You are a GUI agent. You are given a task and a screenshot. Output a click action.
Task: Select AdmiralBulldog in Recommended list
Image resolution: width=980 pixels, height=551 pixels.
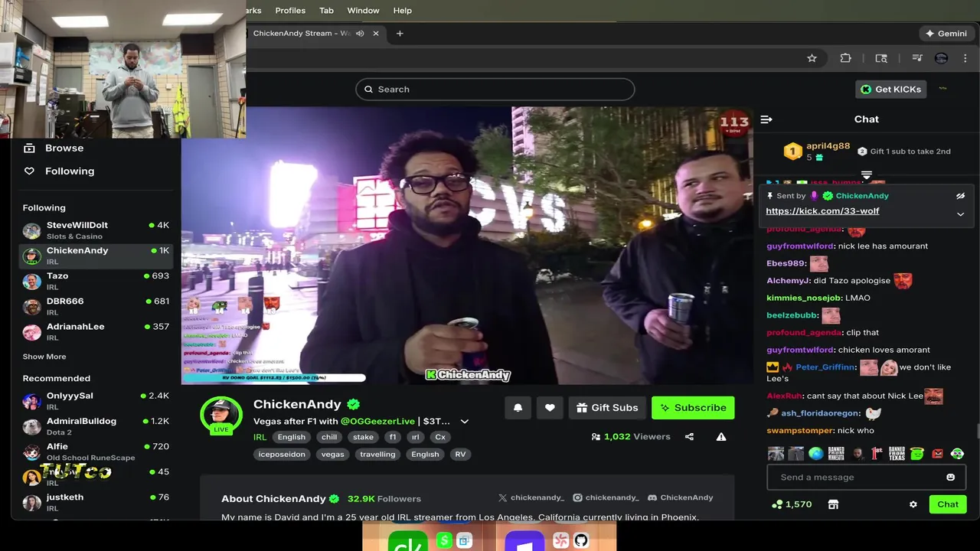coord(96,426)
